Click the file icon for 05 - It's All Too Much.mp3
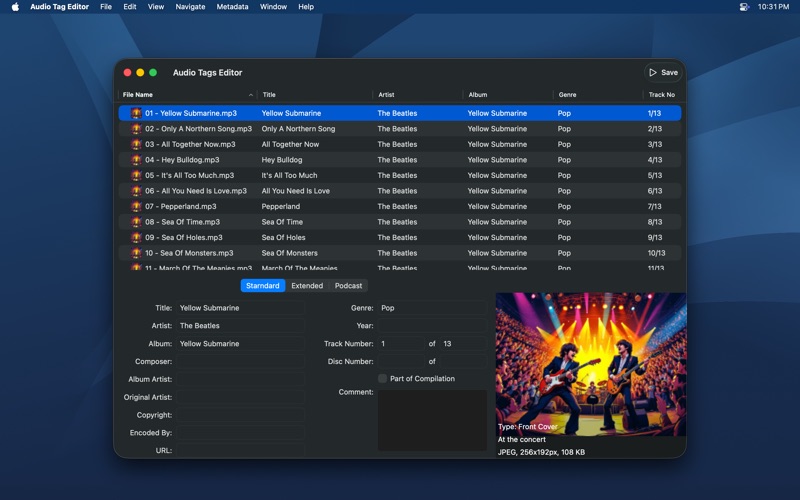The height and width of the screenshot is (500, 800). tap(136, 176)
